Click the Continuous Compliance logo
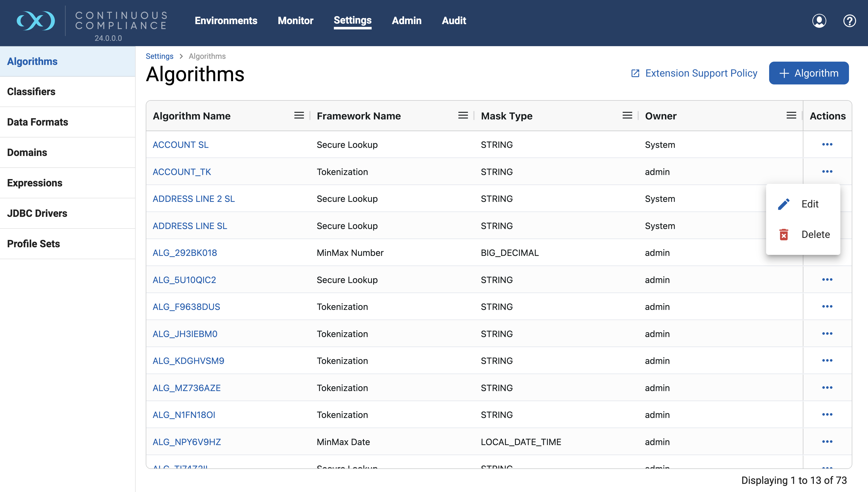The image size is (868, 492). tap(36, 21)
